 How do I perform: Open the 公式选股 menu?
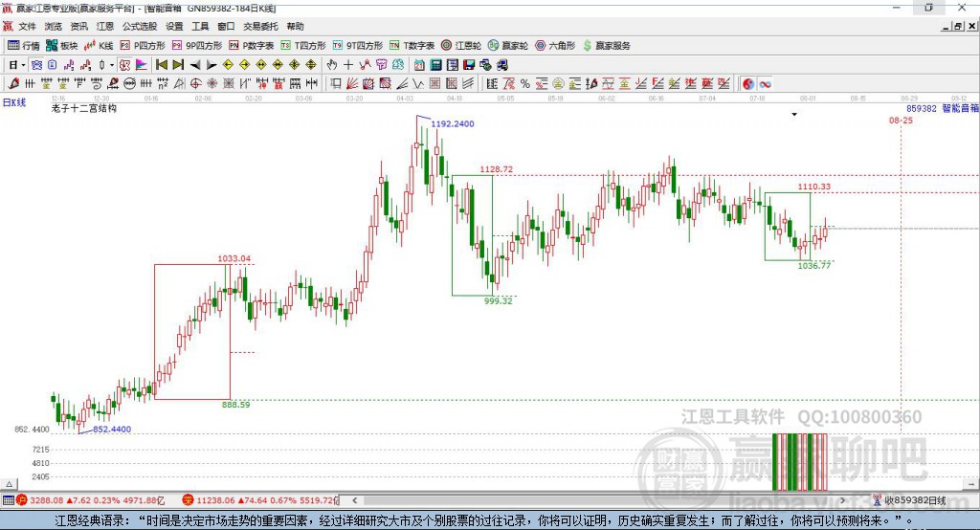coord(140,26)
